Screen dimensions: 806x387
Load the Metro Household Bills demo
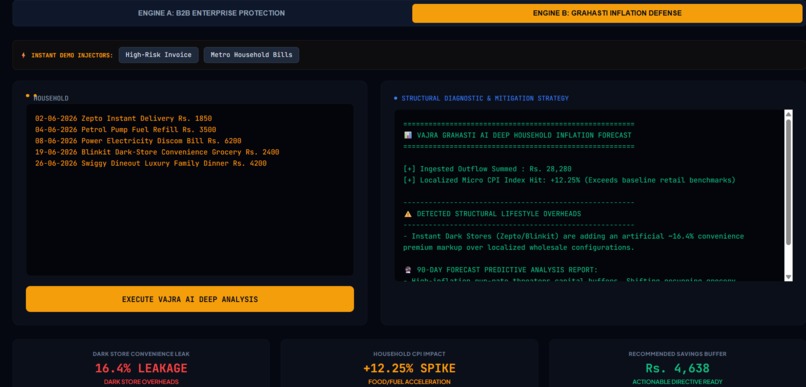tap(251, 55)
